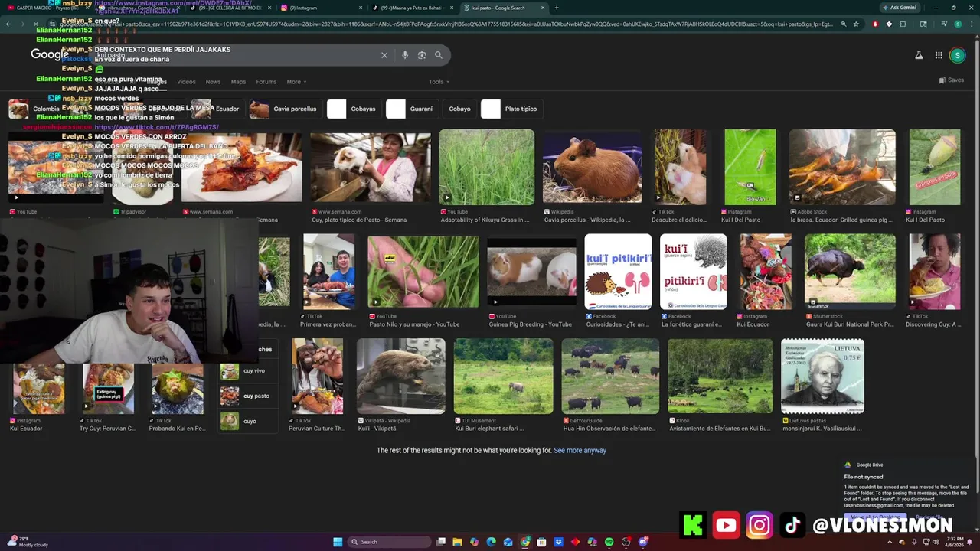Start a voice search with the microphone icon
Image resolution: width=980 pixels, height=551 pixels.
point(404,55)
